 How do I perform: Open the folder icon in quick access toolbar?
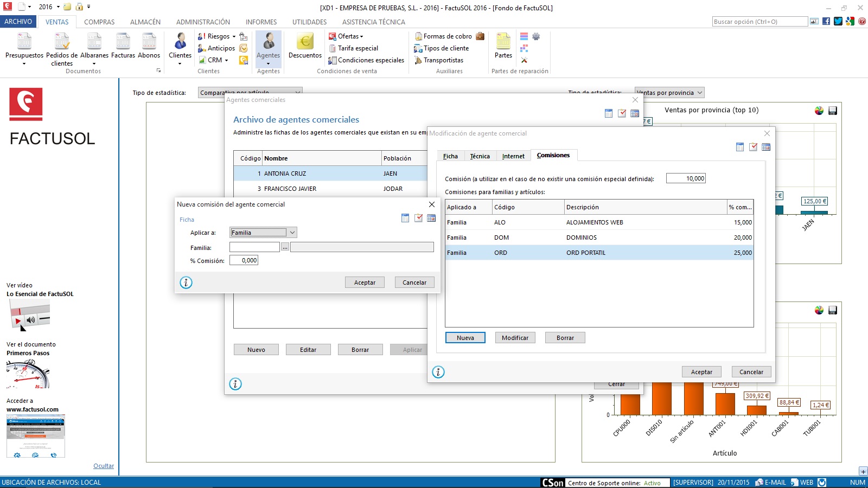tap(67, 7)
